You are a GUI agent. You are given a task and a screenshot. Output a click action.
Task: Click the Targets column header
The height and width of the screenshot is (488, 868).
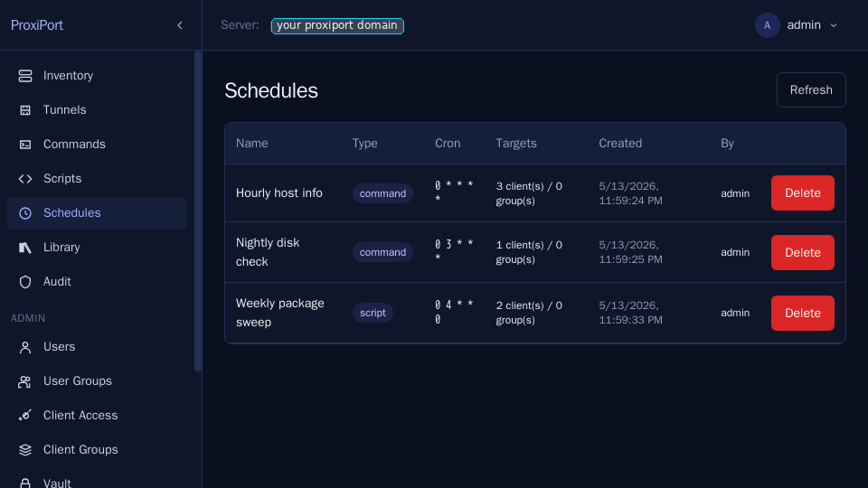coord(516,144)
